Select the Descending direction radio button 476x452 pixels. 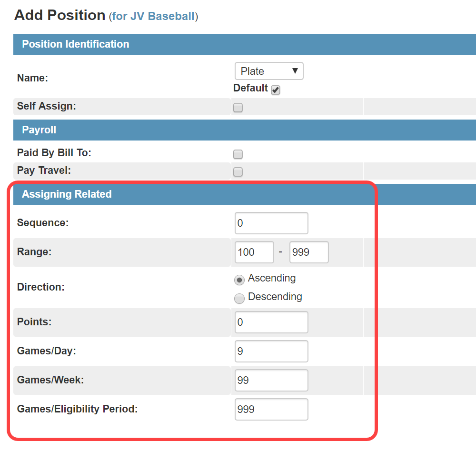pyautogui.click(x=239, y=298)
